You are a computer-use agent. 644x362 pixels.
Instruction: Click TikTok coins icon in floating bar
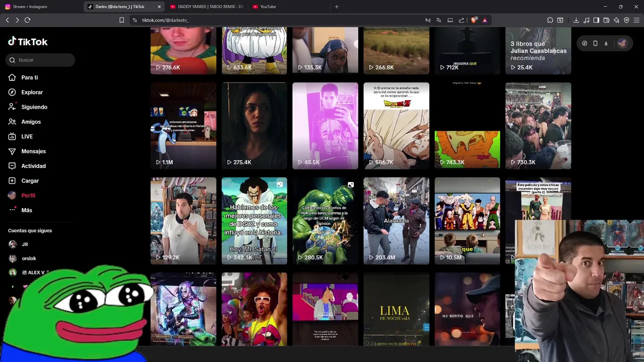584,43
